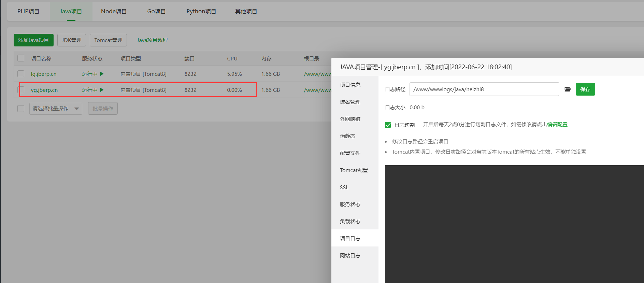Switch to the Node项目 tab

click(x=114, y=11)
